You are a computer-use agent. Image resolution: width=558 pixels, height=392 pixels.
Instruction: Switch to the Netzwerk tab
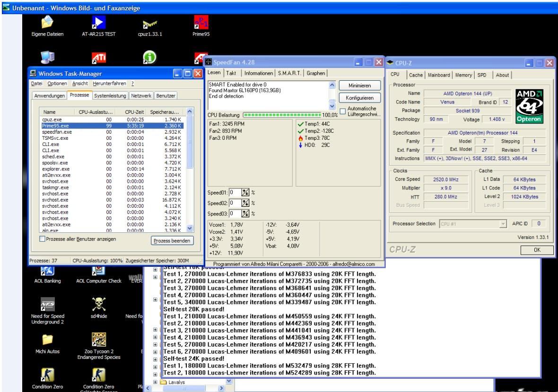(x=141, y=95)
